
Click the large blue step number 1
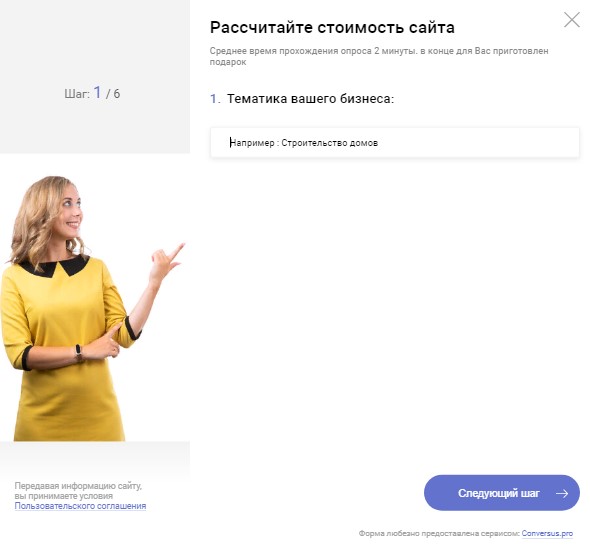[x=97, y=92]
